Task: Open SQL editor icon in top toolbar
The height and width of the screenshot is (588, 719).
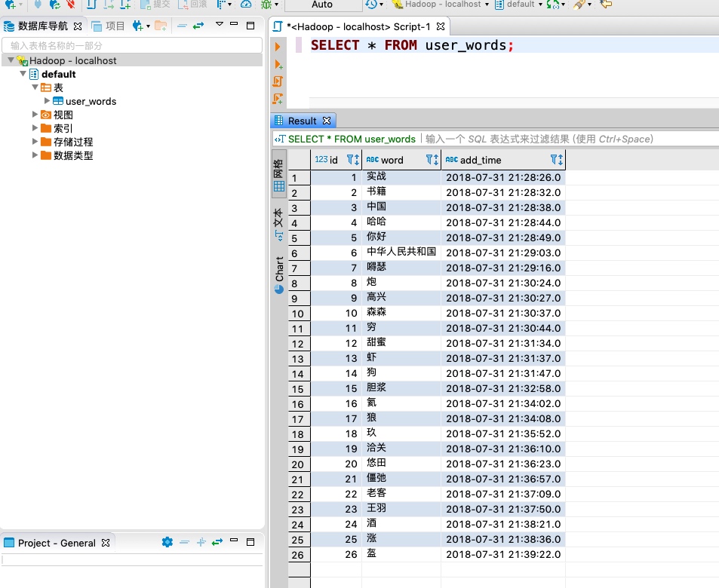Action: pyautogui.click(x=91, y=4)
